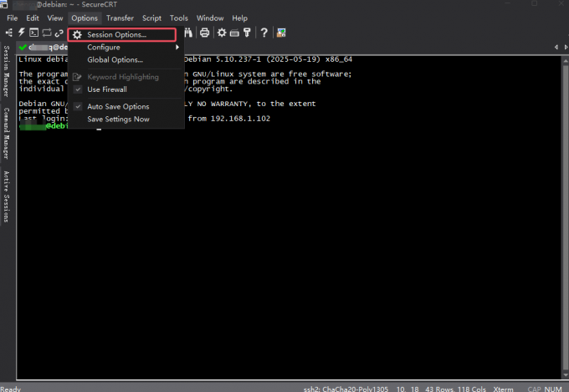Click the SecureCRT window title bar icon
The height and width of the screenshot is (392, 569).
tap(3, 4)
